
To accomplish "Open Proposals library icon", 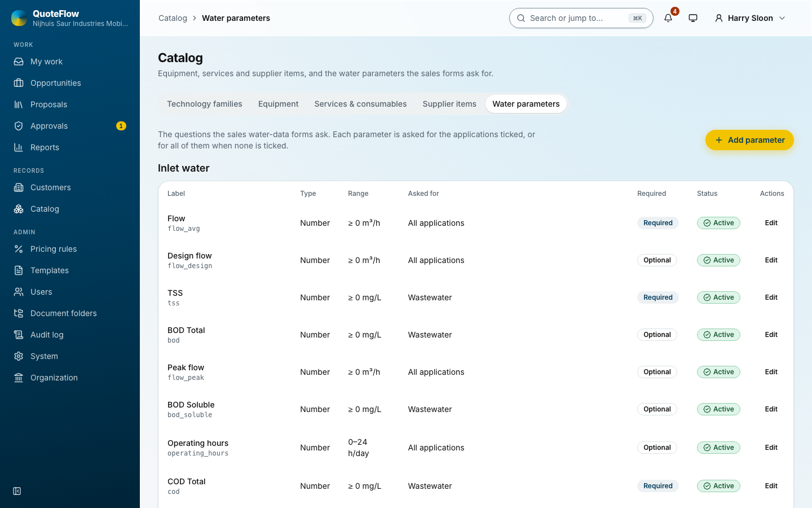I will click(19, 104).
